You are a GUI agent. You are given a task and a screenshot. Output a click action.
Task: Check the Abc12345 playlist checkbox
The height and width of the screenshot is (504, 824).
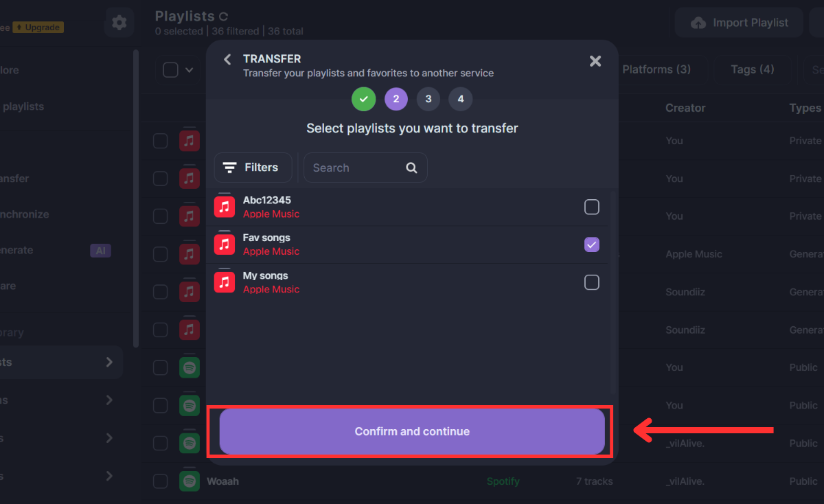591,207
